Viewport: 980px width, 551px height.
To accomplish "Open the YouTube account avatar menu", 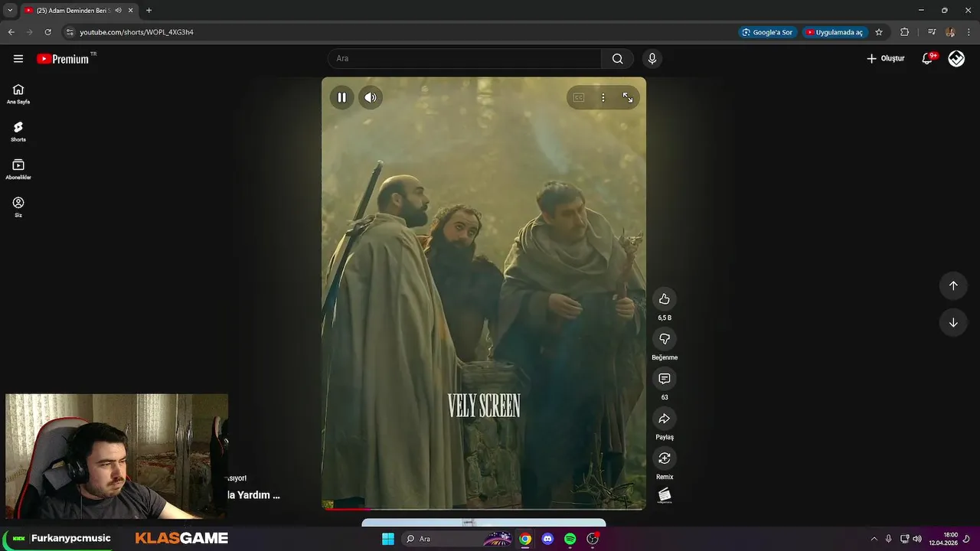I will (x=956, y=58).
